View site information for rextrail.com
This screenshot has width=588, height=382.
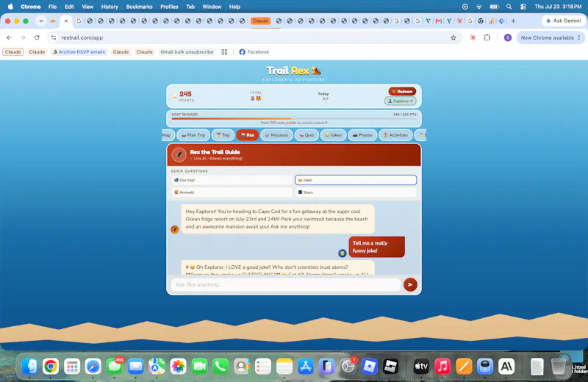pos(54,37)
